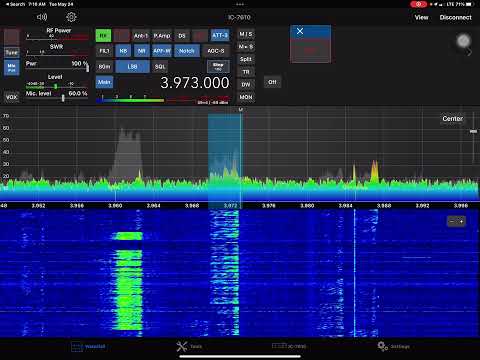Tap the 3.984 frequency scale label
This screenshot has height=360, width=480.
click(345, 206)
